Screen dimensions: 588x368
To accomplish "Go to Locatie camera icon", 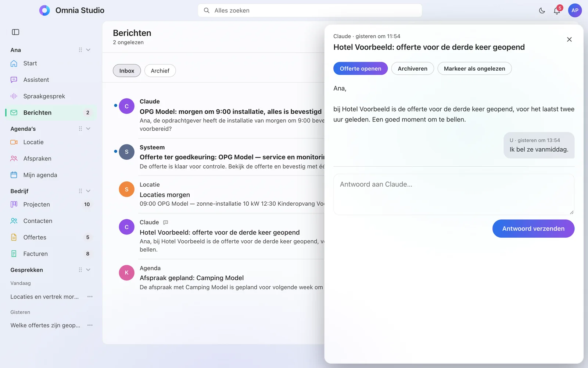I will click(x=14, y=142).
